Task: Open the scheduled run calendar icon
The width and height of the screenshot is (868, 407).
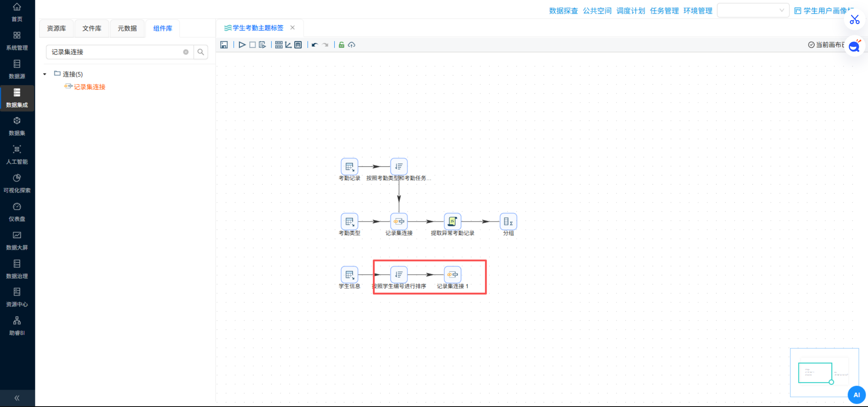Action: click(x=262, y=45)
